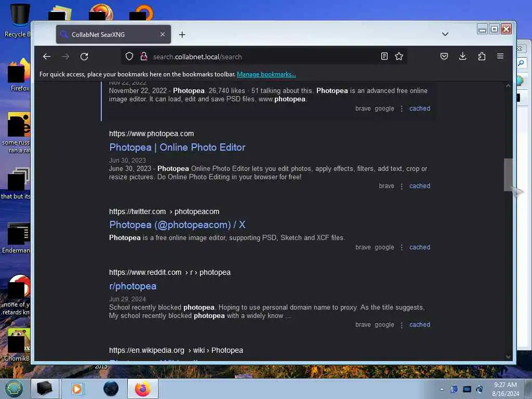Viewport: 532px width, 399px height.
Task: Toggle reader view icon in address bar
Action: (x=384, y=56)
